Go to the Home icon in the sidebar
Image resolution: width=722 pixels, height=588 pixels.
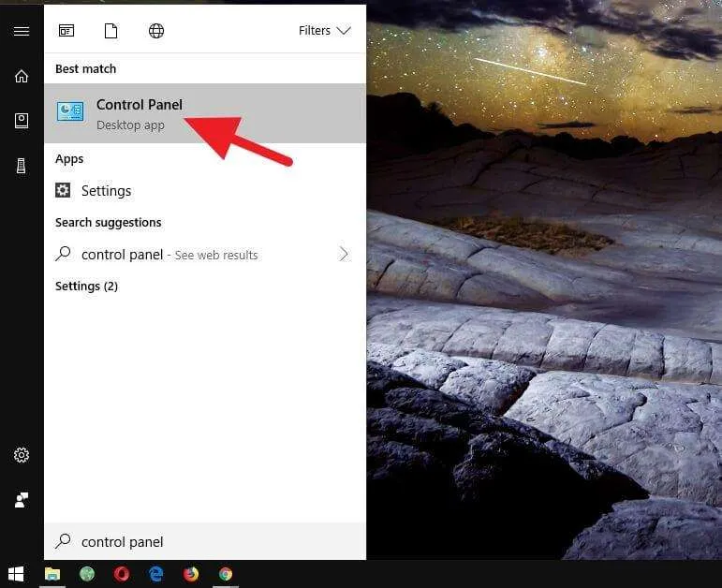click(22, 76)
